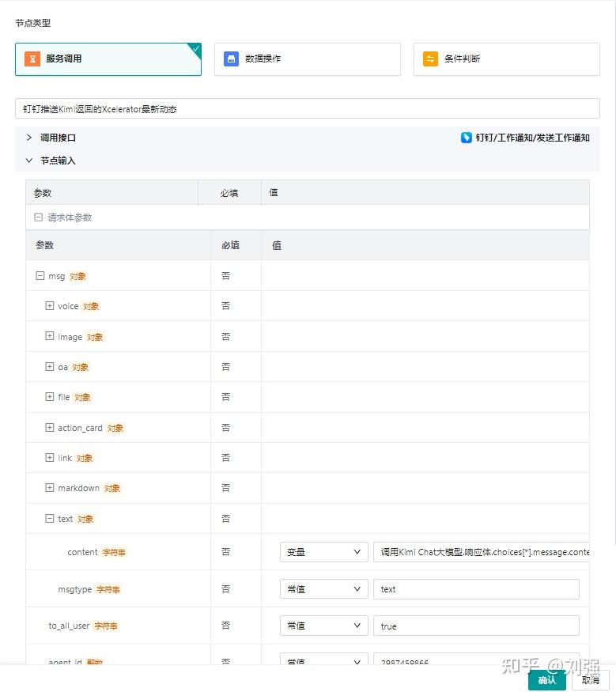Open the 变量 dropdown for content

tap(323, 551)
